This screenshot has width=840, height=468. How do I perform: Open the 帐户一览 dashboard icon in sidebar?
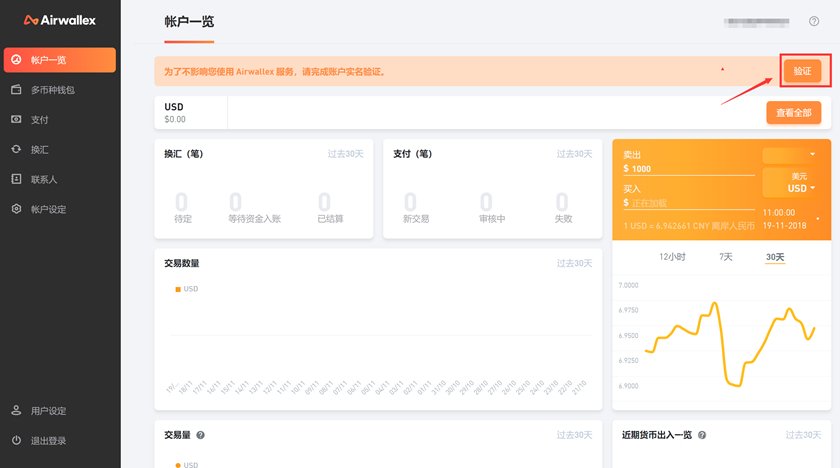click(17, 59)
